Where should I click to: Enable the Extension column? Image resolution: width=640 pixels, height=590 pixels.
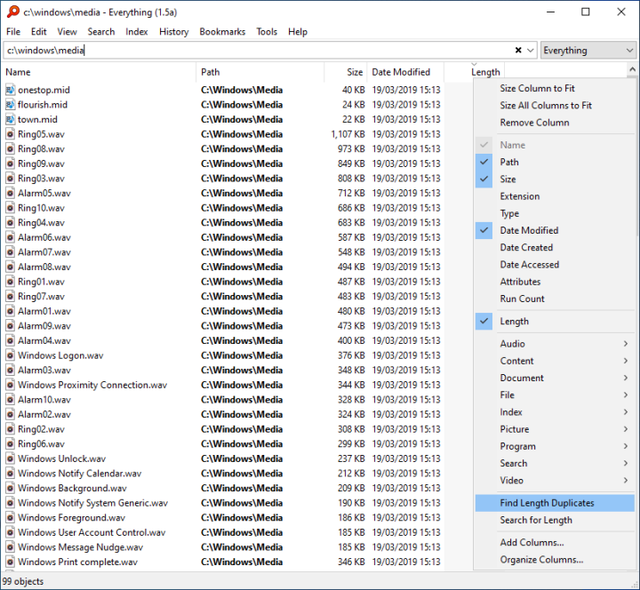[x=555, y=196]
